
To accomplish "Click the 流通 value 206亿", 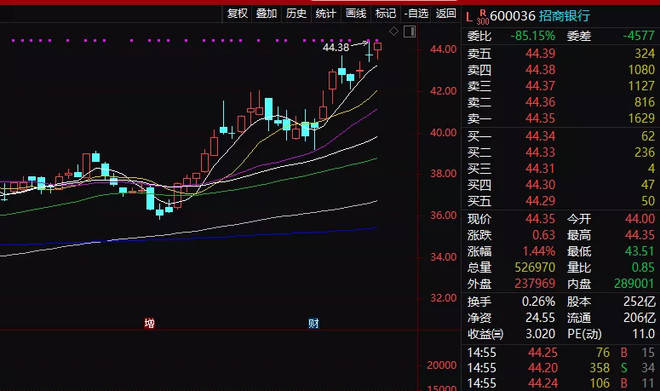I will tap(639, 318).
